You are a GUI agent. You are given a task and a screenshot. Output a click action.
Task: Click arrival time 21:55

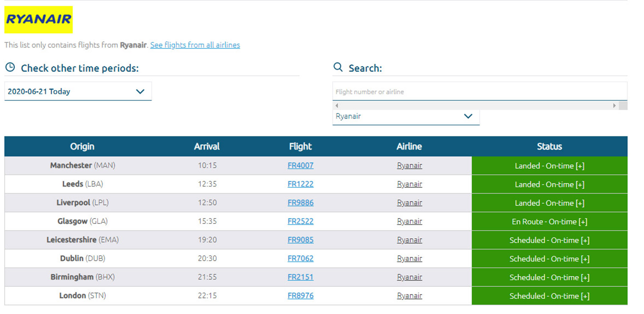click(x=207, y=277)
